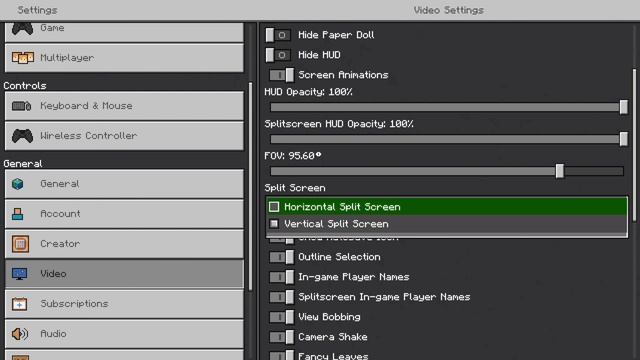Toggle Splitscreen In-game Player Names switch
The width and height of the screenshot is (640, 360).
[281, 297]
